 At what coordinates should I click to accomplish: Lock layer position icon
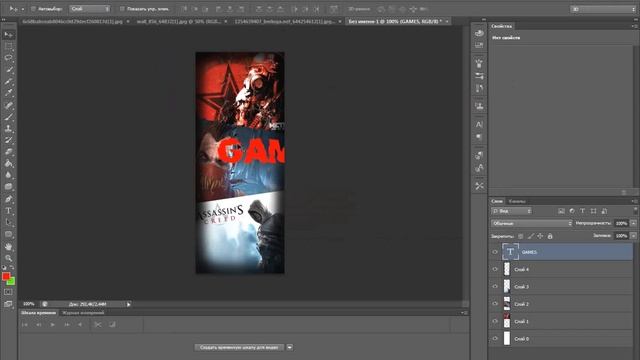point(540,236)
